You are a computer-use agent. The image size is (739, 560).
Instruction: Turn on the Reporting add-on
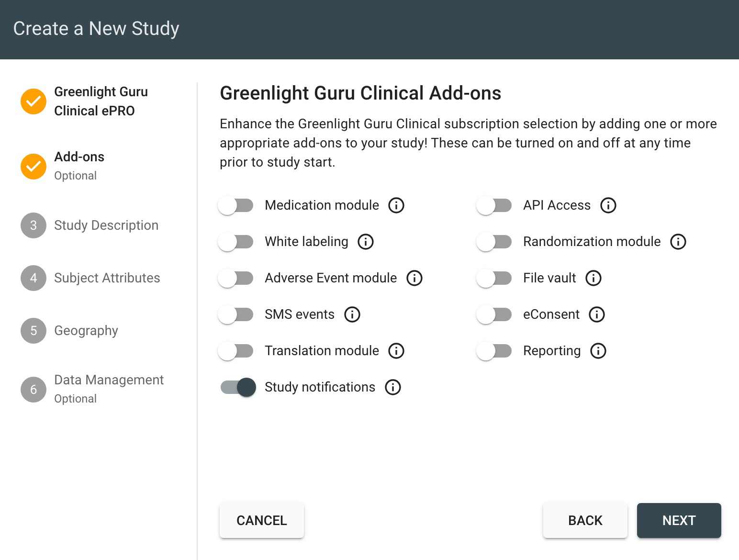(x=494, y=351)
